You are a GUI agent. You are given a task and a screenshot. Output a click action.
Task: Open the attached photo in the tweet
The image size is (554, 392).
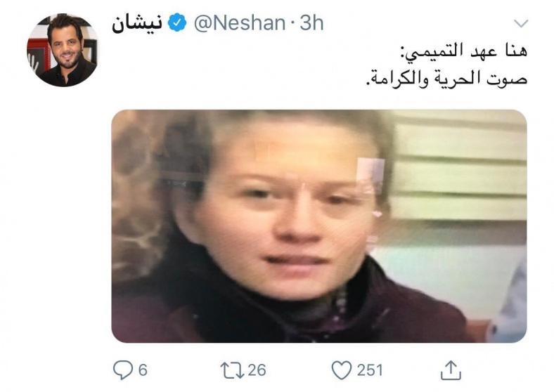[319, 226]
